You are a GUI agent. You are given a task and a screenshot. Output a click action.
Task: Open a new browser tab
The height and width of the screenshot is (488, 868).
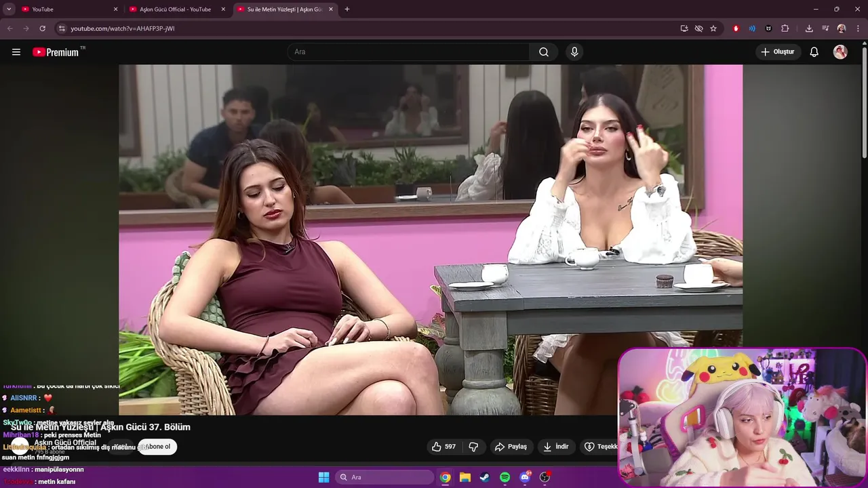pos(347,9)
